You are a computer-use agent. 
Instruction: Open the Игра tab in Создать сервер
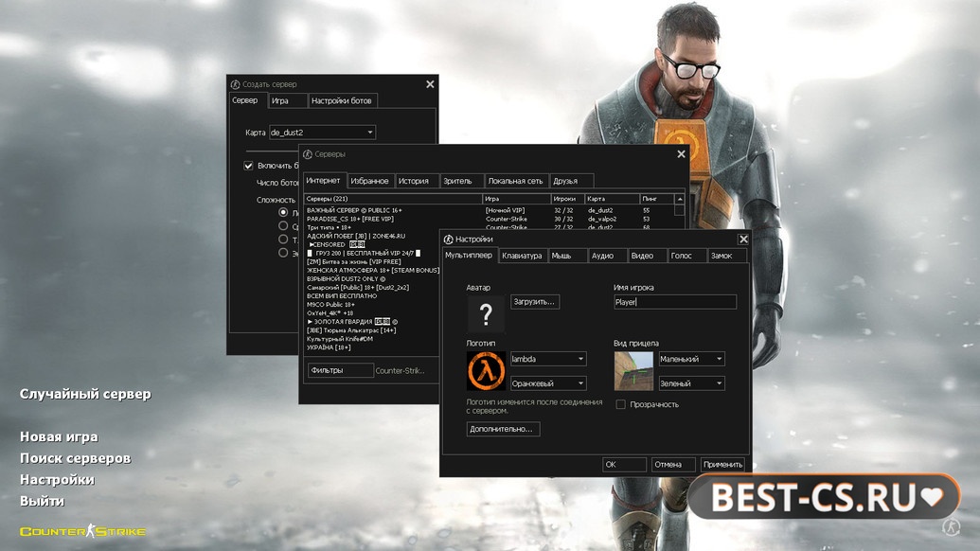coord(288,100)
